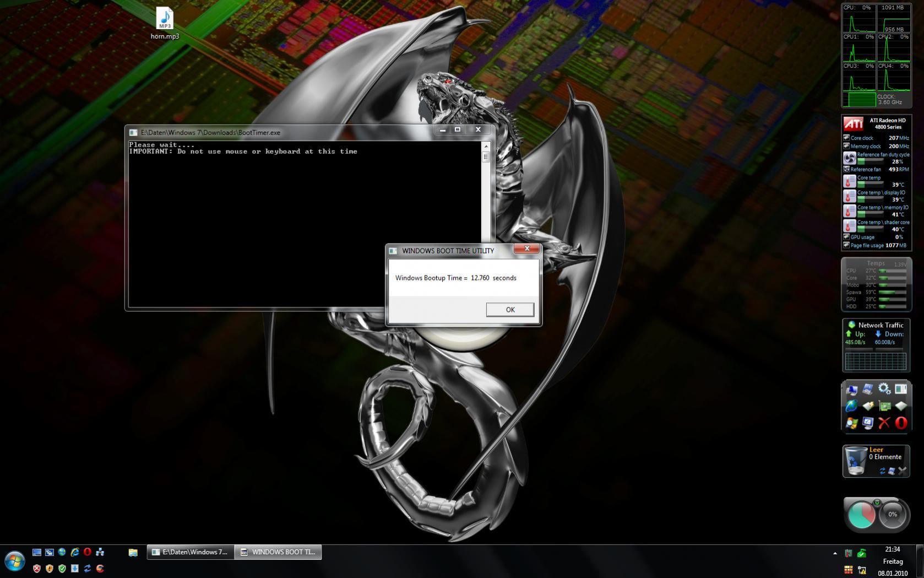This screenshot has width=924, height=578.
Task: Click the green checkmark tray icon
Action: coord(862,553)
